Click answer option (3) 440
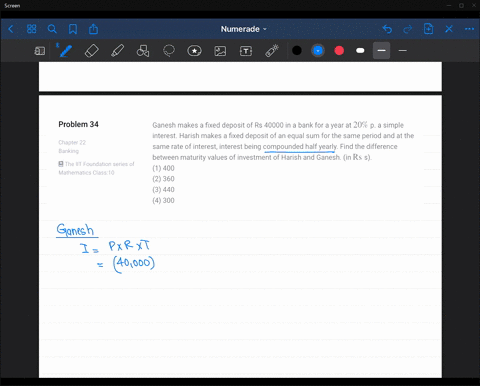 pos(163,189)
